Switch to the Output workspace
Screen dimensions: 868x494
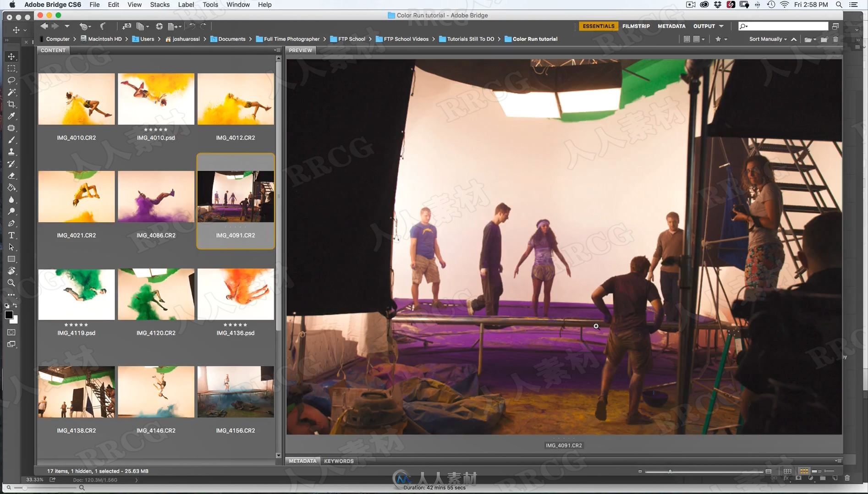pos(704,26)
